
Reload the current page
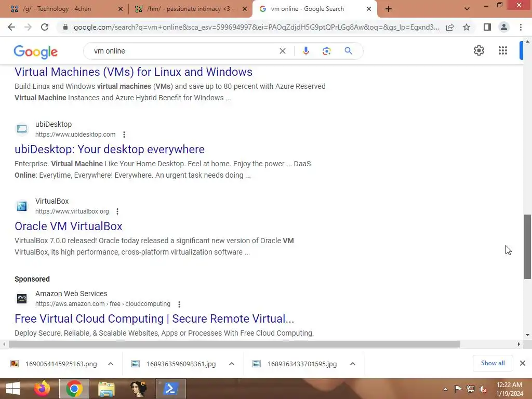point(45,27)
